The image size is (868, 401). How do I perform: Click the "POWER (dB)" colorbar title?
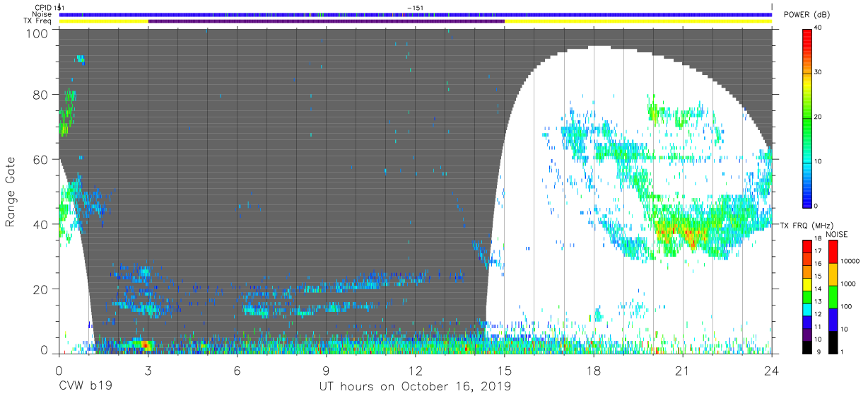807,15
